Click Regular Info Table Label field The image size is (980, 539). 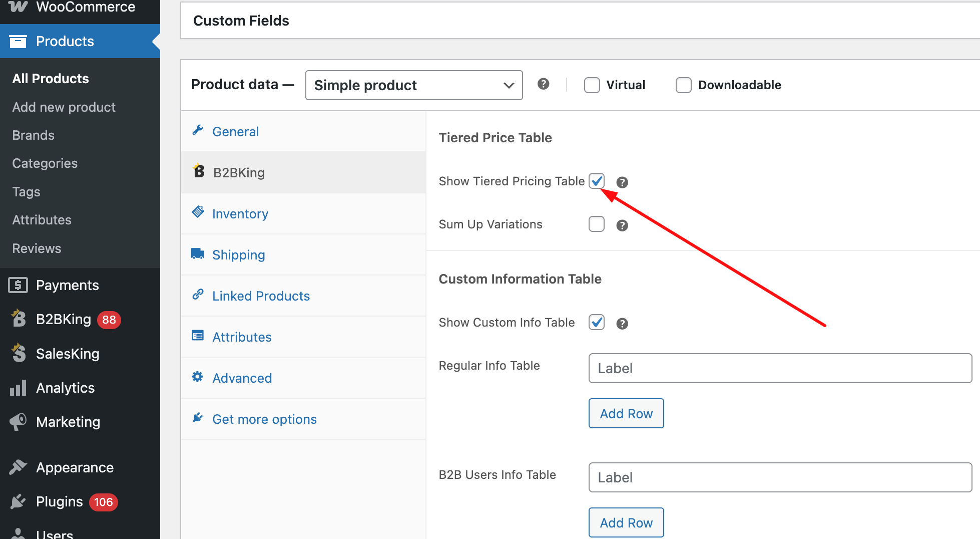click(780, 368)
